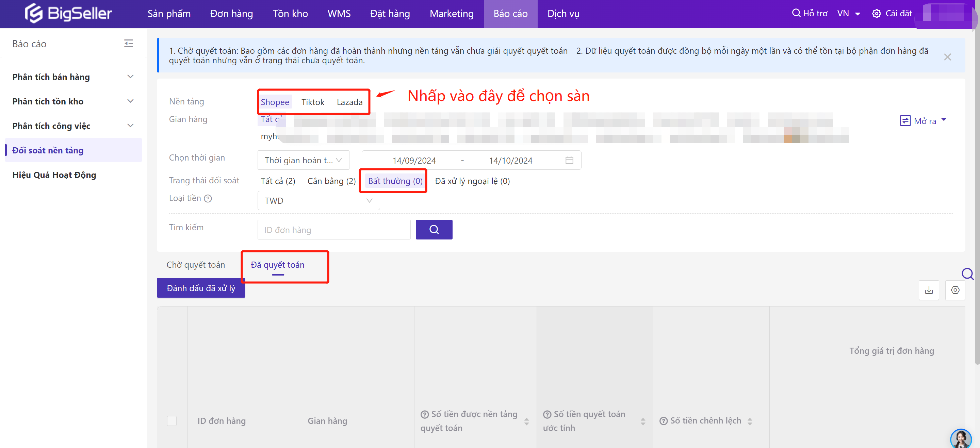Image resolution: width=980 pixels, height=448 pixels.
Task: Expand the Thời gian hoàn thành dropdown
Action: pyautogui.click(x=303, y=160)
